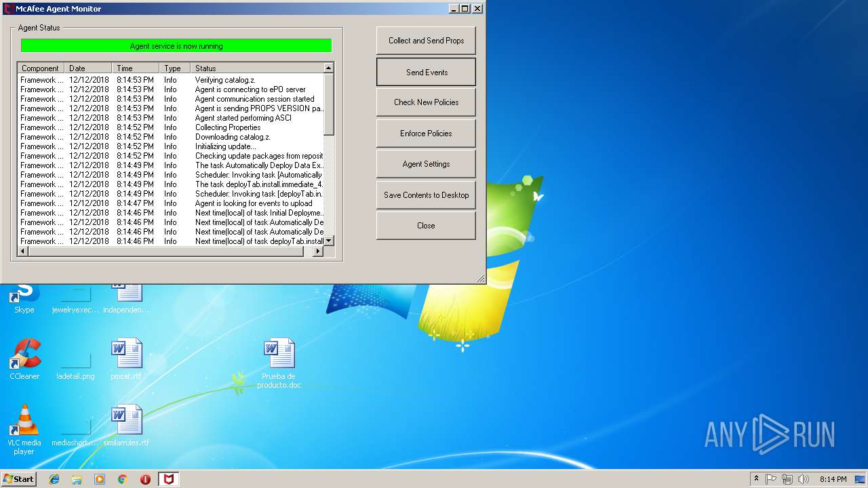Open the network status tray icon

[x=787, y=479]
